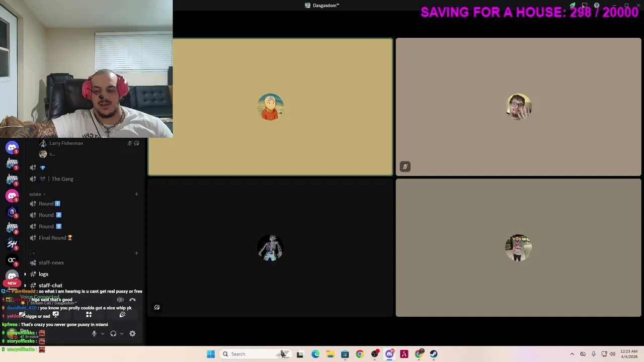Disconnect from the voice call
Image resolution: width=644 pixels, height=362 pixels.
[132, 300]
